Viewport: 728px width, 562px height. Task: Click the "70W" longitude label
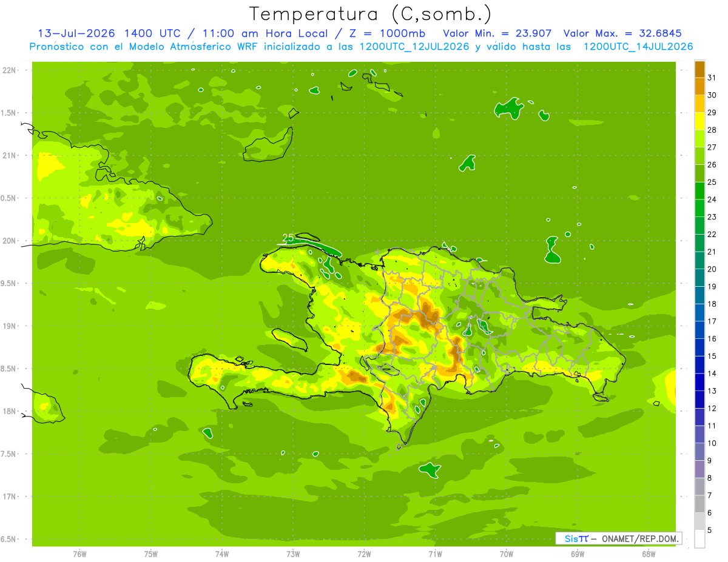point(507,554)
